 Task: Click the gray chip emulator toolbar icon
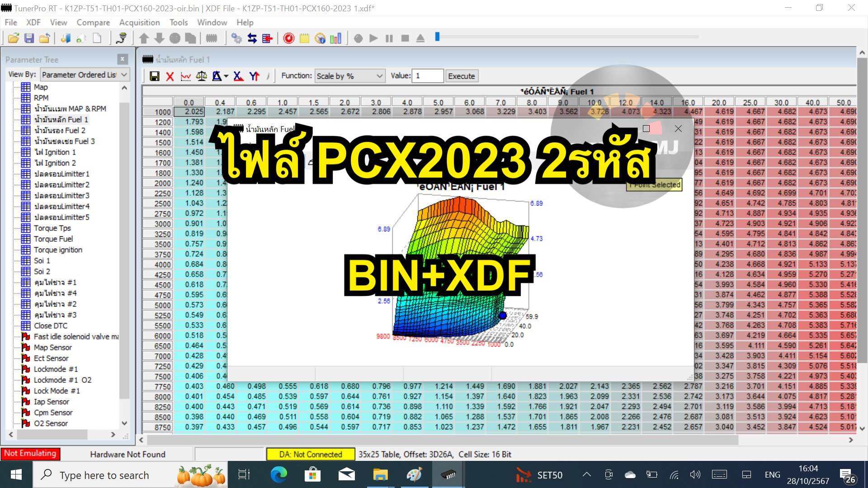212,38
